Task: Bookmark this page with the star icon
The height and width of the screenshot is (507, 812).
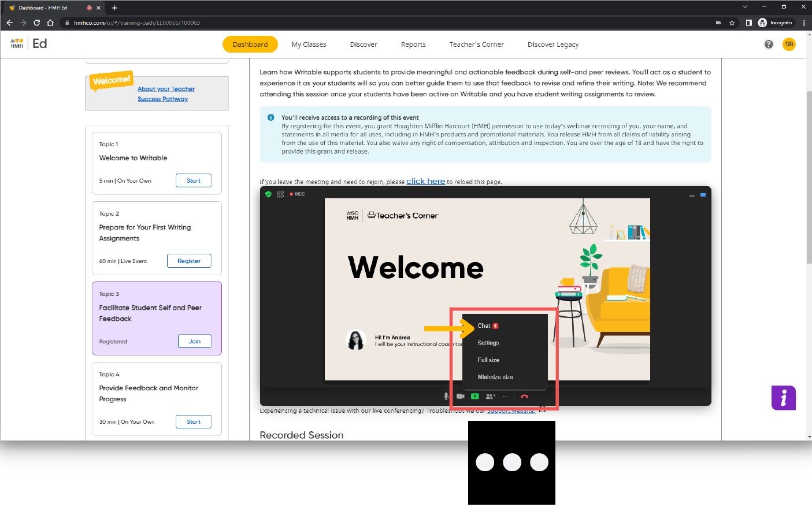Action: point(732,23)
